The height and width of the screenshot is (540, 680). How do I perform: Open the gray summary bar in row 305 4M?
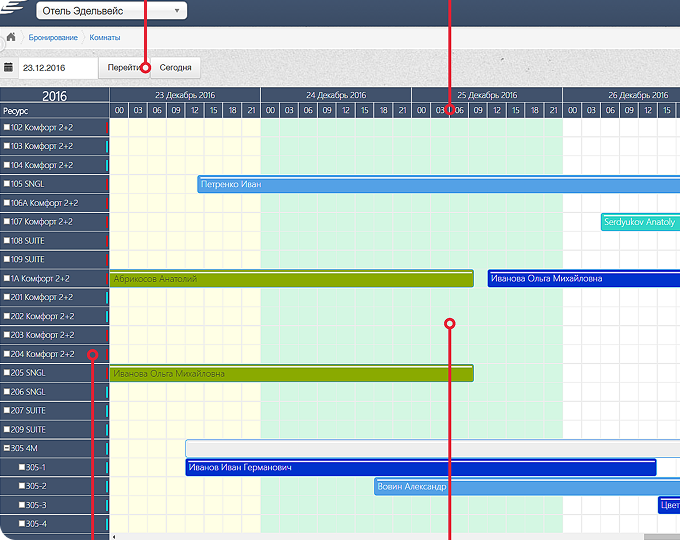[432, 448]
